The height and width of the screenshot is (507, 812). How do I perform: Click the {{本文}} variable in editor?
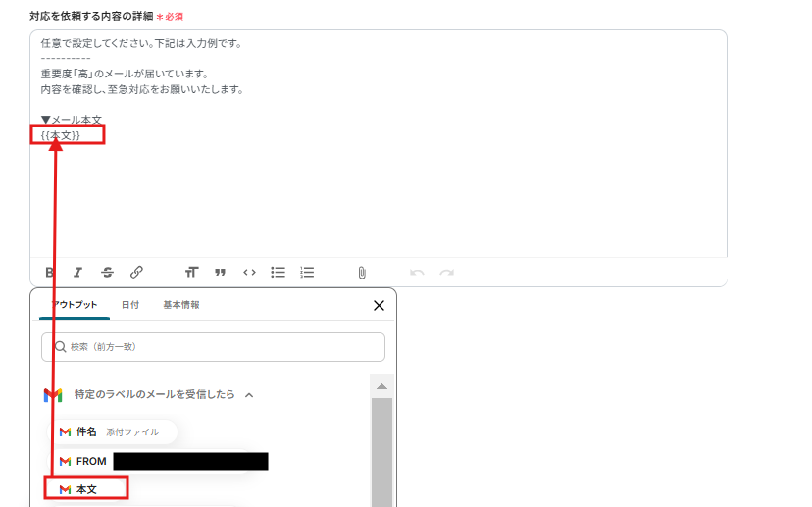pyautogui.click(x=61, y=135)
